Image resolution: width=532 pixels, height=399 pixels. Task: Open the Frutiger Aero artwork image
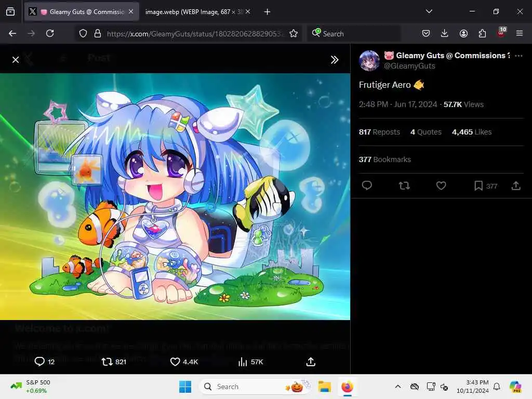[x=175, y=196]
